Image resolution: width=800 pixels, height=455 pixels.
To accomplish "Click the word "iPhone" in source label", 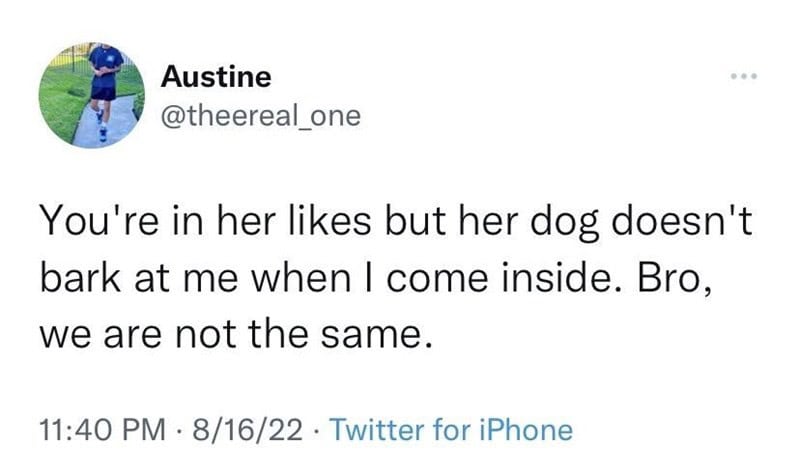I will [x=526, y=429].
